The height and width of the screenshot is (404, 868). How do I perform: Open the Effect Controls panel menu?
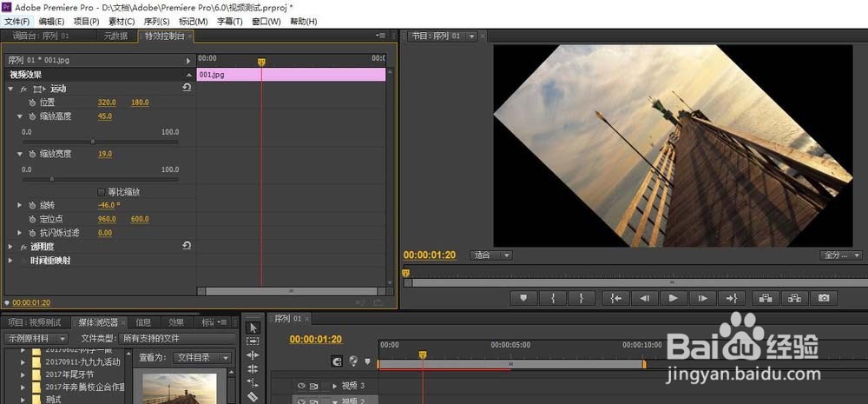[x=381, y=36]
